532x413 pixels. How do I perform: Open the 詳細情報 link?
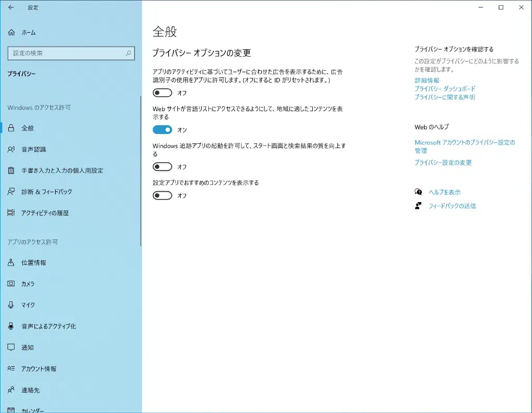pos(427,81)
